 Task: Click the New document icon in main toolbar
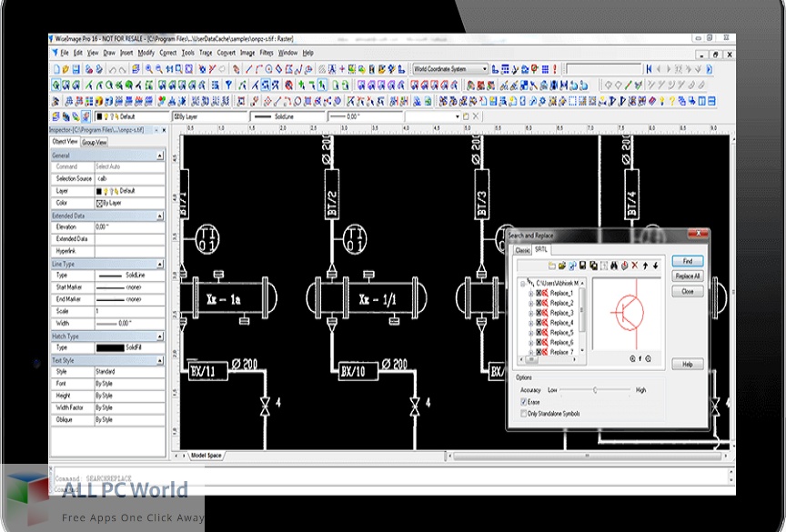[56, 69]
